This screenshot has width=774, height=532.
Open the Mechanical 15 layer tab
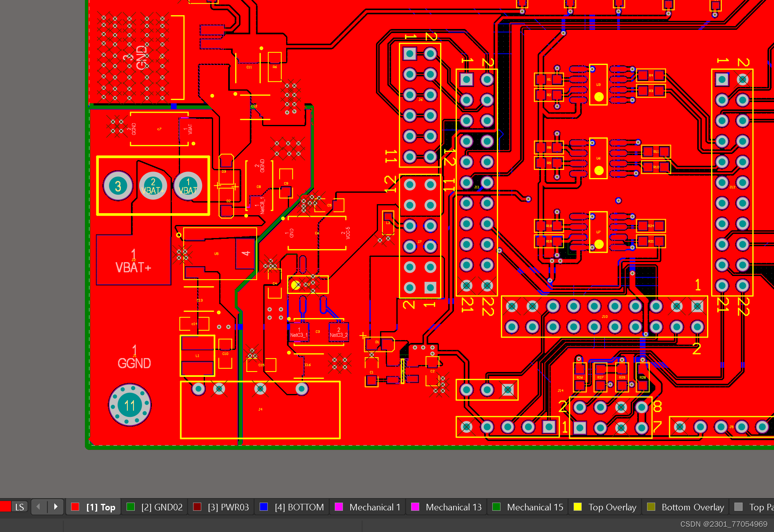pos(528,507)
